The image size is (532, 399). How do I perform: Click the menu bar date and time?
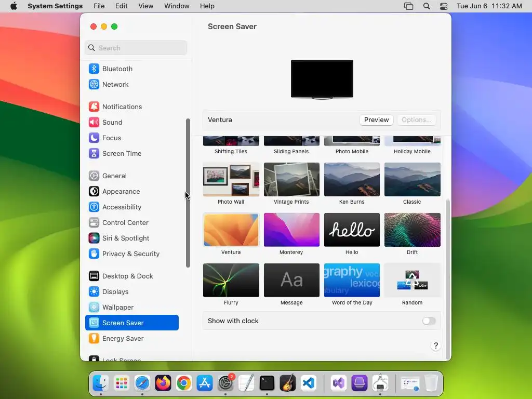(x=489, y=6)
